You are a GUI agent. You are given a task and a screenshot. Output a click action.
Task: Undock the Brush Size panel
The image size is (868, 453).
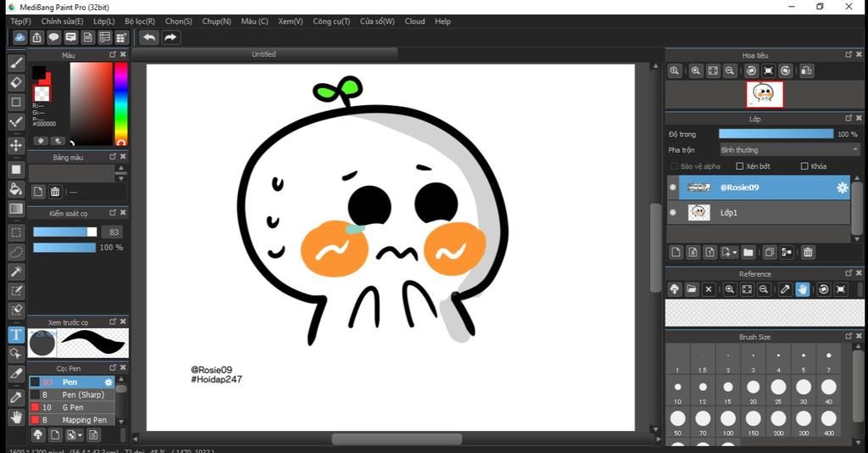pyautogui.click(x=849, y=336)
